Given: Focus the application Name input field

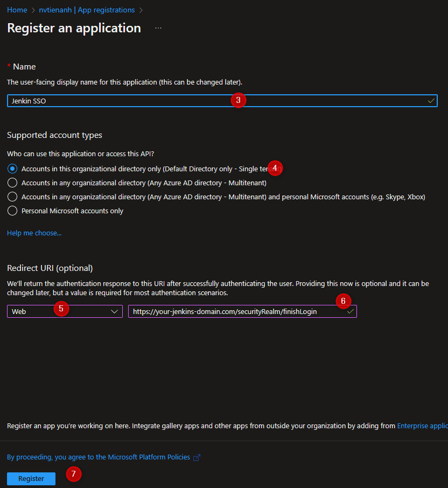Looking at the screenshot, I should coord(222,101).
